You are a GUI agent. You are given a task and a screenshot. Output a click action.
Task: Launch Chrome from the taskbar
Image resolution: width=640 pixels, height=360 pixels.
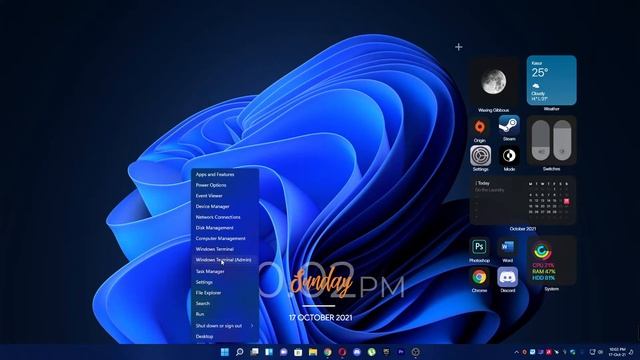coord(328,352)
